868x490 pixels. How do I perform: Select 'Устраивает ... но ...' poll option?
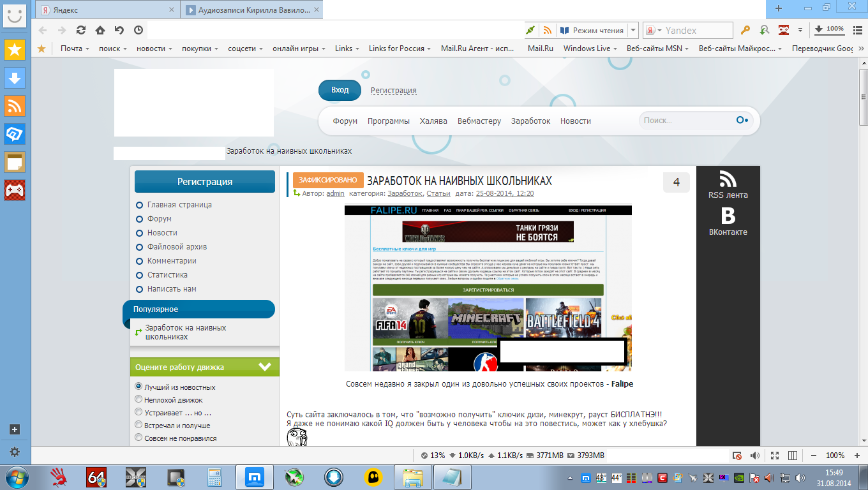point(138,412)
